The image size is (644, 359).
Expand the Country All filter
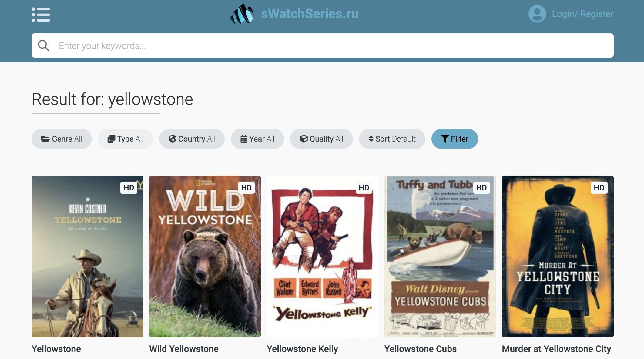click(x=192, y=139)
